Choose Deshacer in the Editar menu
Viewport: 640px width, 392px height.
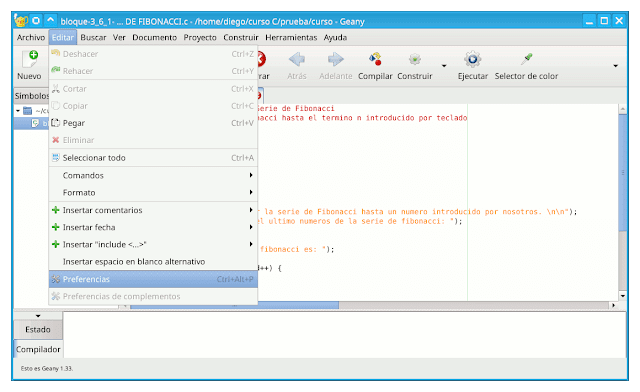153,54
